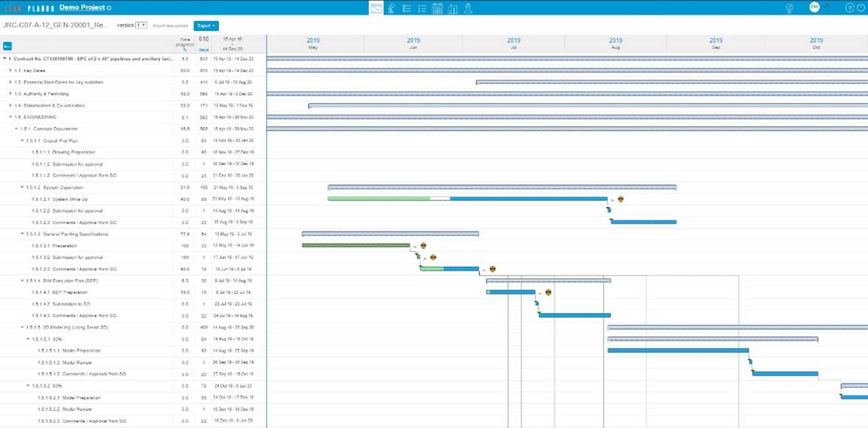Open the Export dropdown button

click(206, 26)
